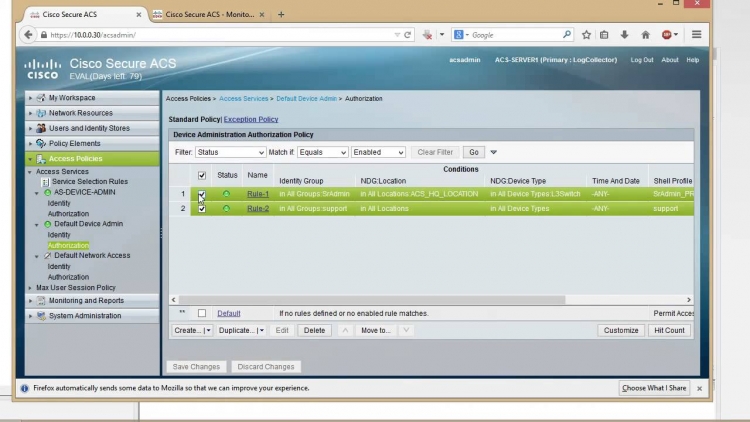Image resolution: width=750 pixels, height=422 pixels.
Task: Open the Exception Policy link
Action: 251,119
